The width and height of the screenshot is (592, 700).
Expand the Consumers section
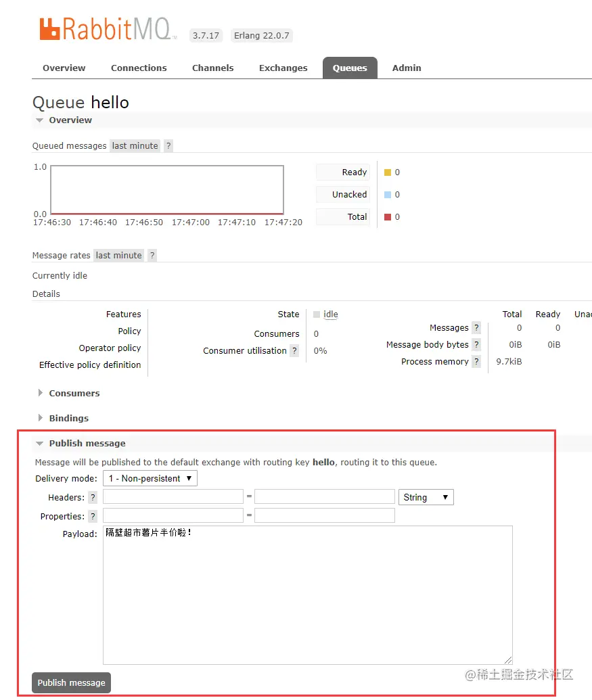[x=74, y=394]
